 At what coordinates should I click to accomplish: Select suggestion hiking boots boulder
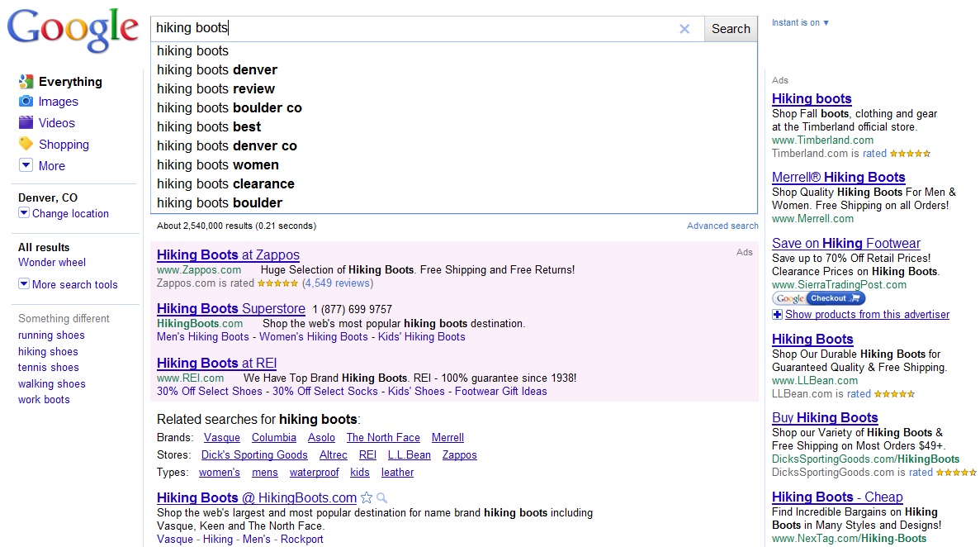[x=454, y=202]
